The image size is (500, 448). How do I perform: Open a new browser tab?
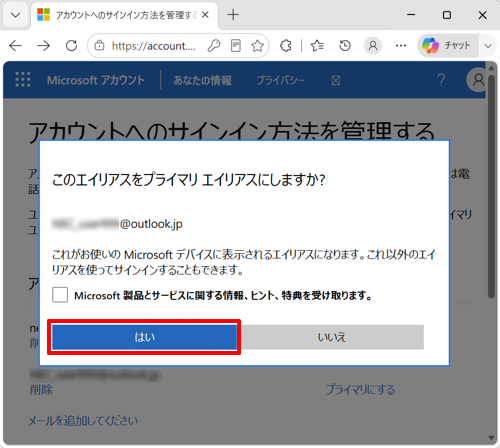pyautogui.click(x=233, y=15)
